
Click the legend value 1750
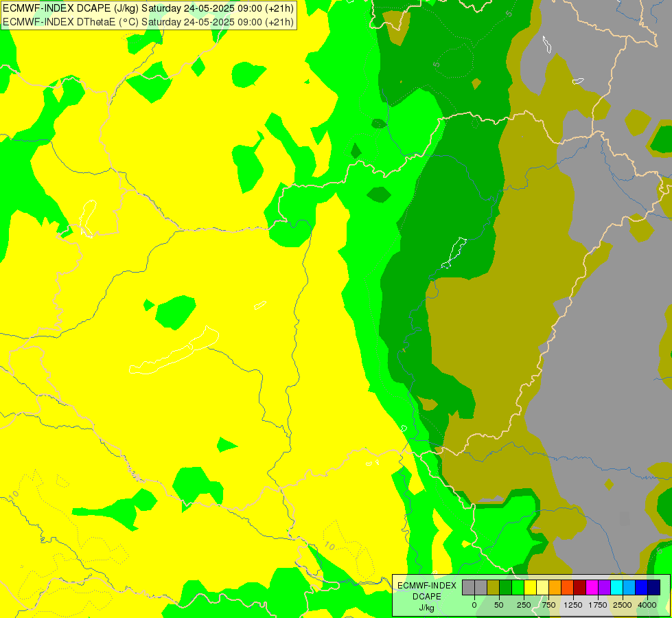(598, 605)
